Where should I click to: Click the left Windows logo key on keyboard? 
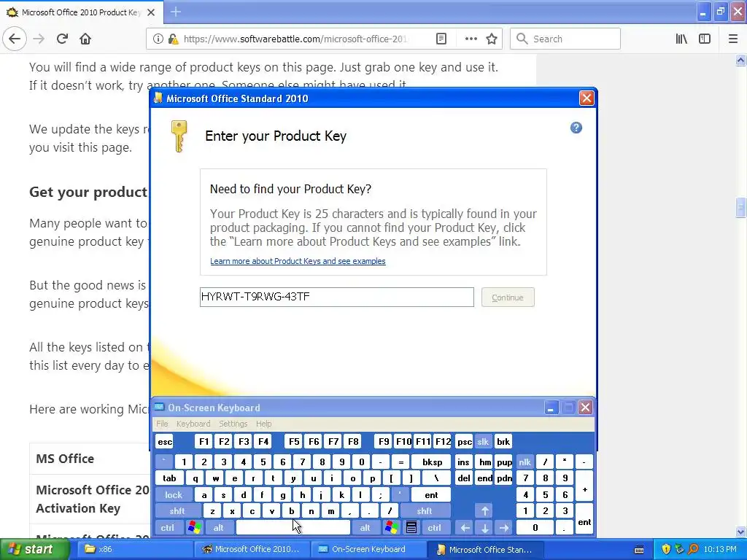194,528
